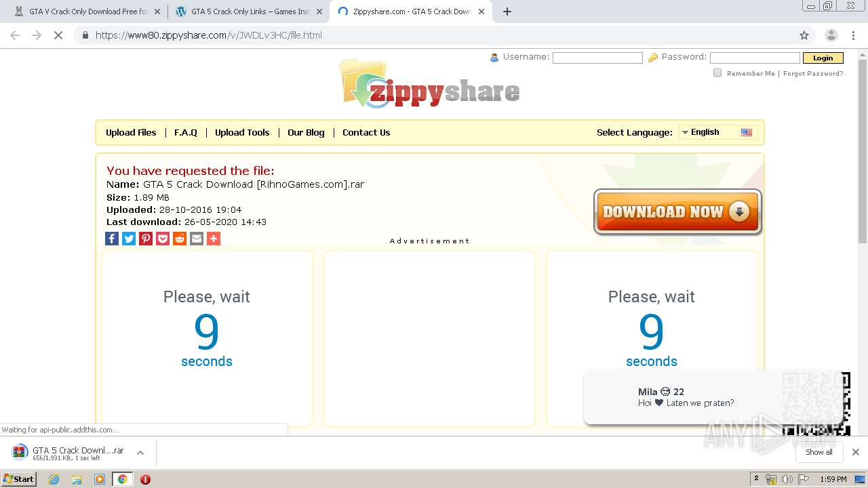Click the browser address bar URL
The height and width of the screenshot is (488, 868).
pyautogui.click(x=209, y=35)
